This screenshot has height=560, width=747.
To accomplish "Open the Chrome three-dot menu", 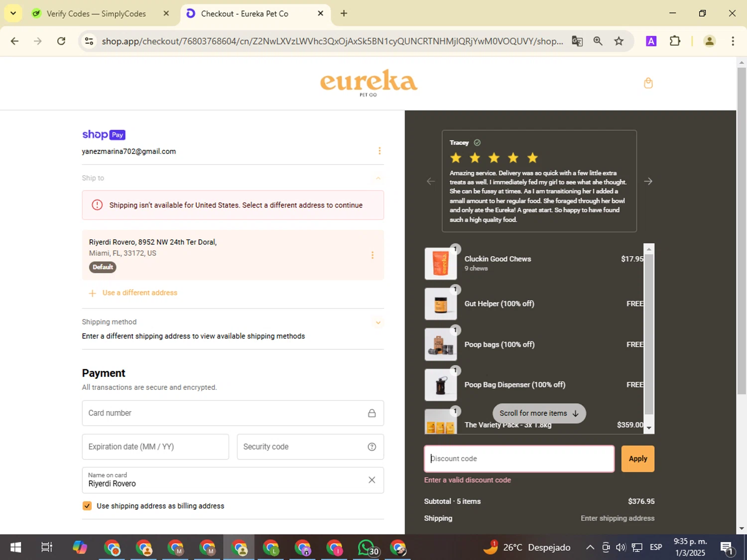I will pos(733,41).
